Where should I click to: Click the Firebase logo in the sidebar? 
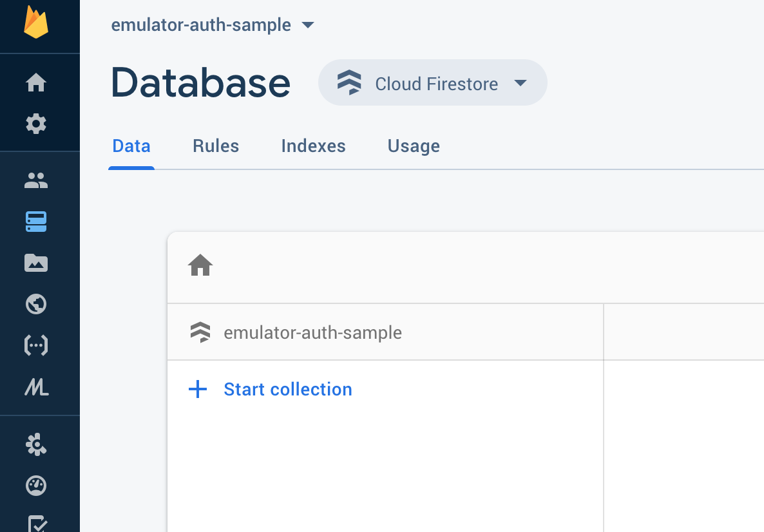click(x=36, y=23)
